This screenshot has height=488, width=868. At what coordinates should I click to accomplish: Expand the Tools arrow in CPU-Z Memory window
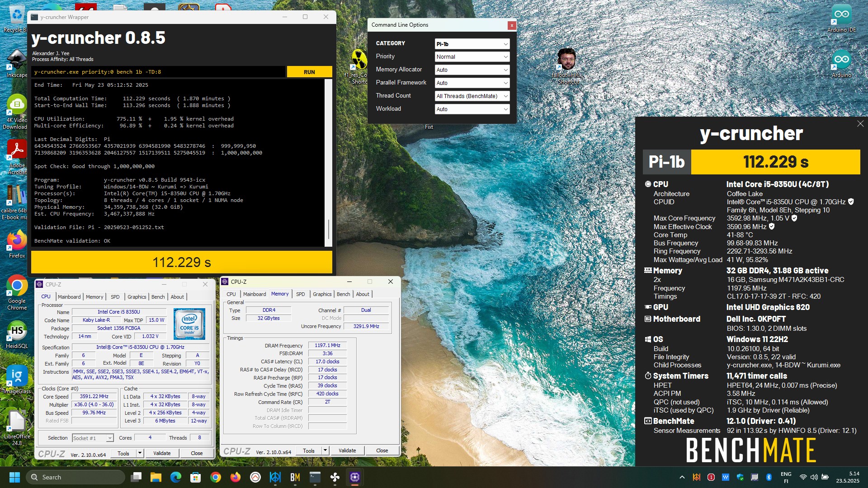click(325, 450)
